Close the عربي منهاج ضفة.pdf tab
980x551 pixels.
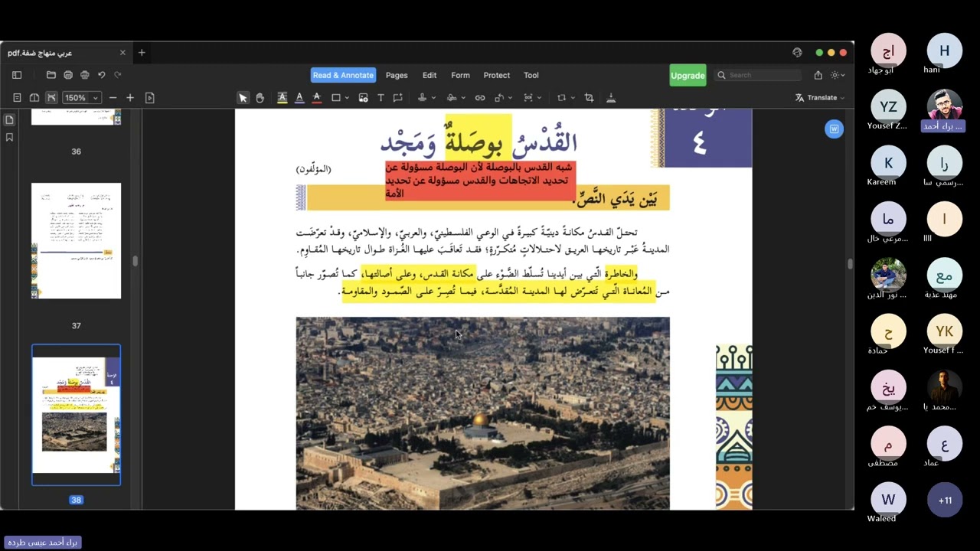point(122,53)
